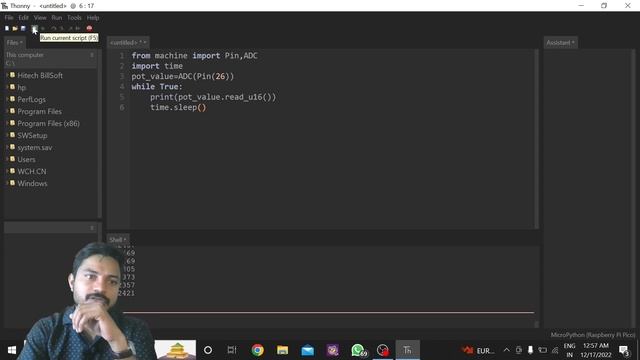This screenshot has height=360, width=640.
Task: Select the Program Files folder
Action: [39, 111]
